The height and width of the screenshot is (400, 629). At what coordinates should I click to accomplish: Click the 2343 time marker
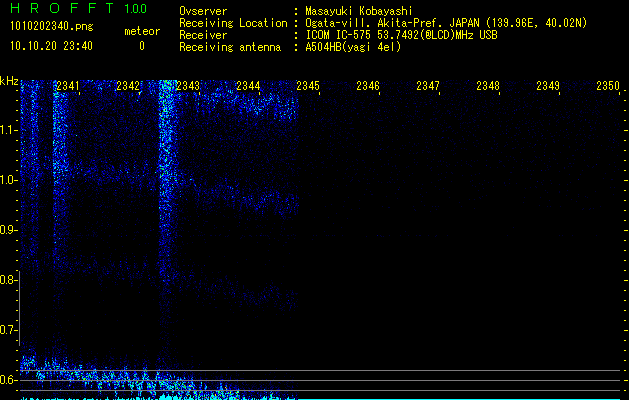coord(188,86)
